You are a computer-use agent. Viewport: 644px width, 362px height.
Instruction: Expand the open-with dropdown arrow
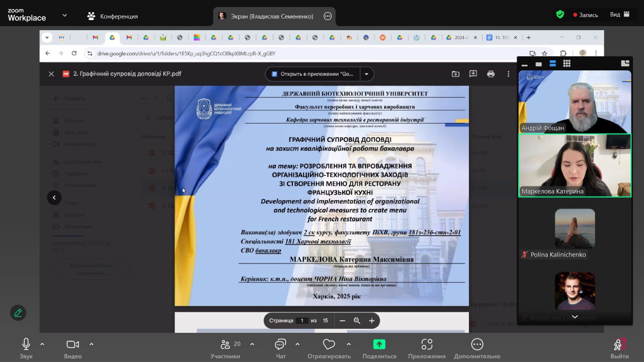pos(366,74)
